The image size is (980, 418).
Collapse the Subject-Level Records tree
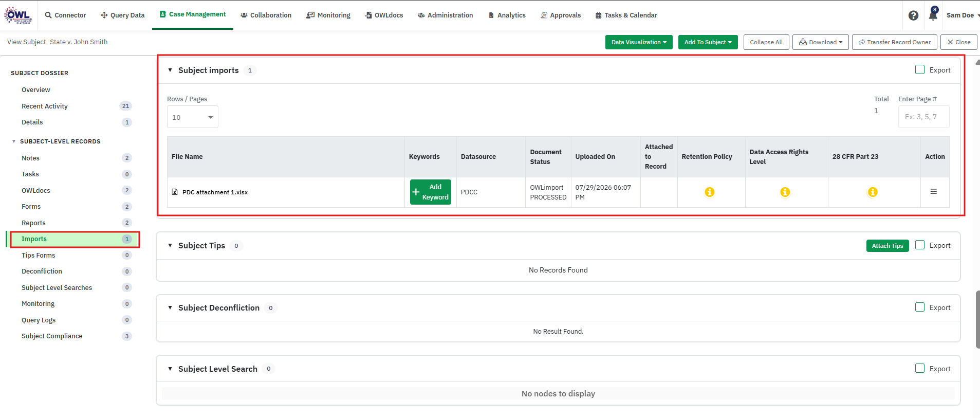point(14,141)
